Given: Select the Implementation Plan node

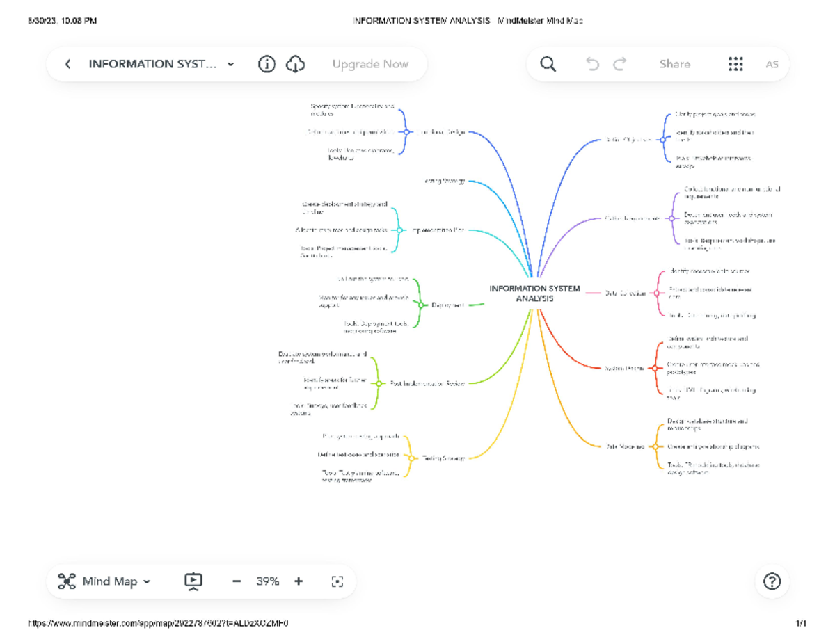Looking at the screenshot, I should 438,230.
